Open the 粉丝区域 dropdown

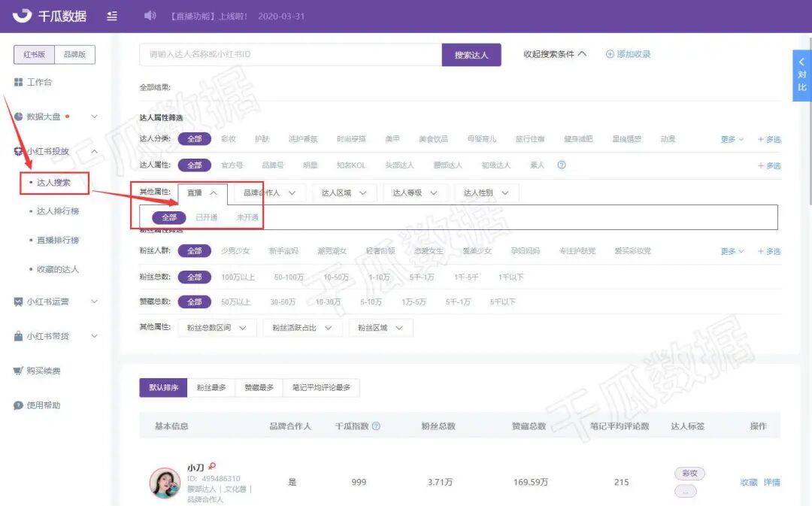(x=380, y=328)
